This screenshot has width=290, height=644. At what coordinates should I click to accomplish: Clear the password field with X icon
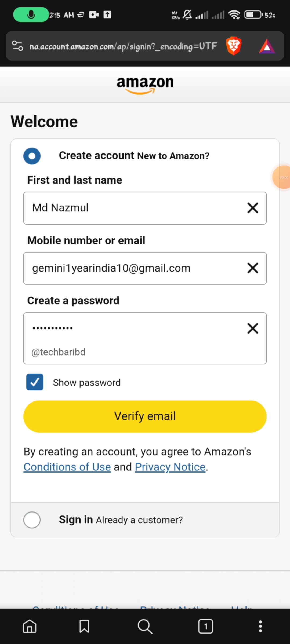point(253,328)
